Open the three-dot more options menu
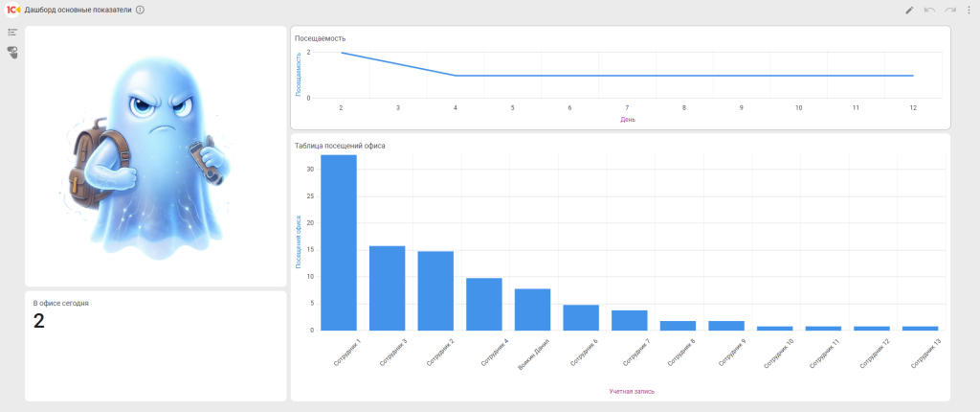 tap(969, 10)
